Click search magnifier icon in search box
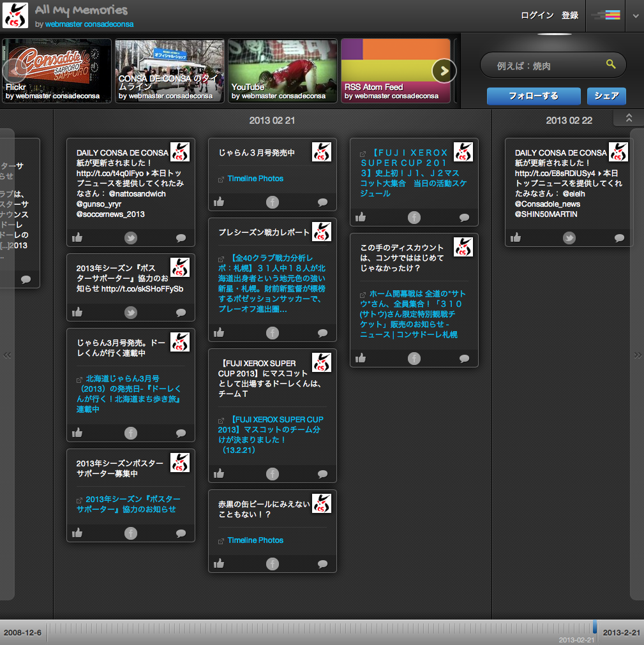644x645 pixels. click(x=611, y=64)
